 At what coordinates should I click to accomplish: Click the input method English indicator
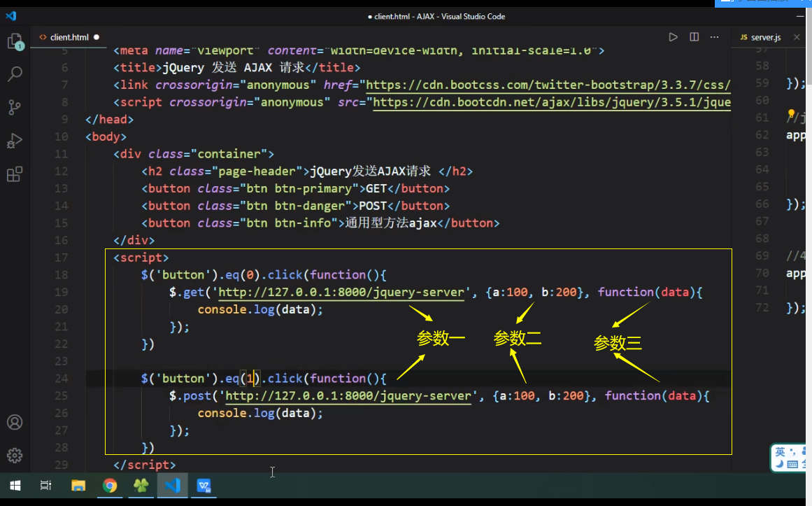click(780, 452)
